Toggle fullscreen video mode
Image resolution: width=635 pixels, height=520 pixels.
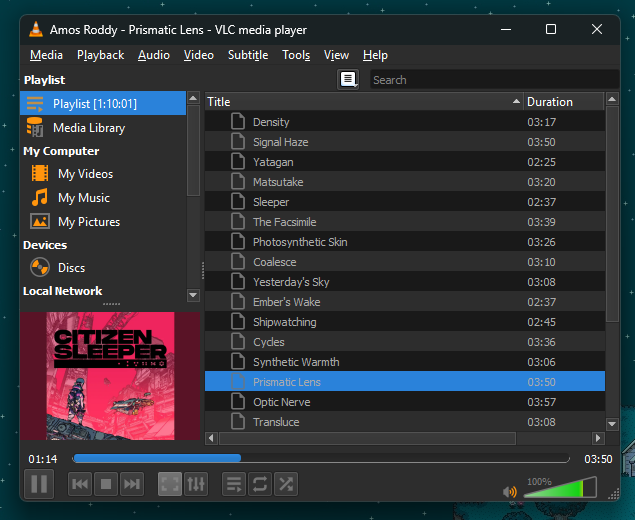(x=170, y=484)
